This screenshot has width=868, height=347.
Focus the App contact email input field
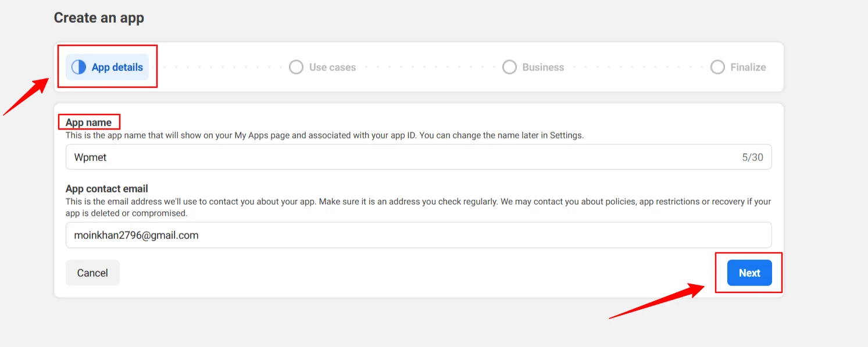click(419, 235)
